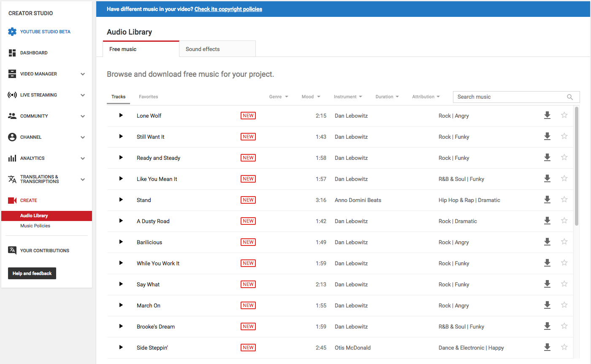Expand the Video Manager section chevron
This screenshot has width=591, height=364.
(x=83, y=74)
